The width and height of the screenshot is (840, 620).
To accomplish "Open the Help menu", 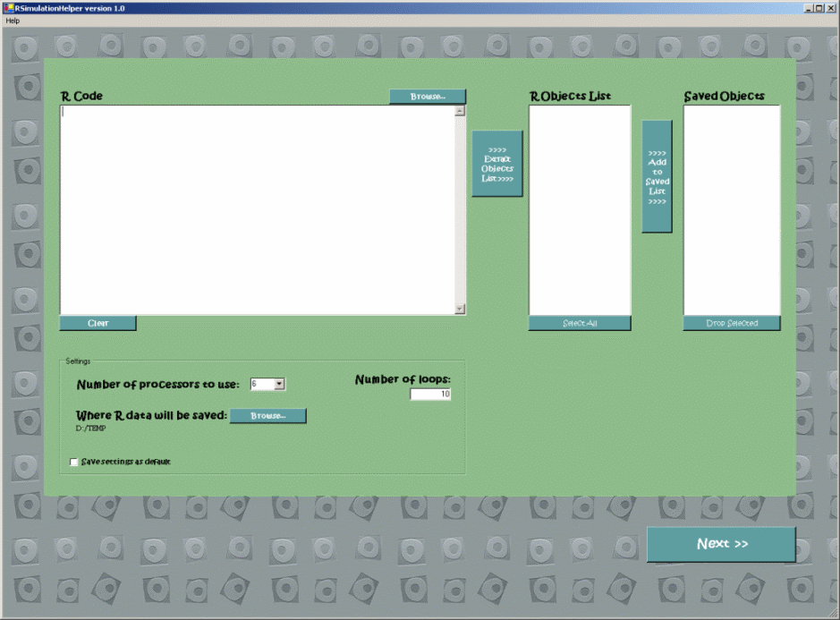I will [13, 20].
